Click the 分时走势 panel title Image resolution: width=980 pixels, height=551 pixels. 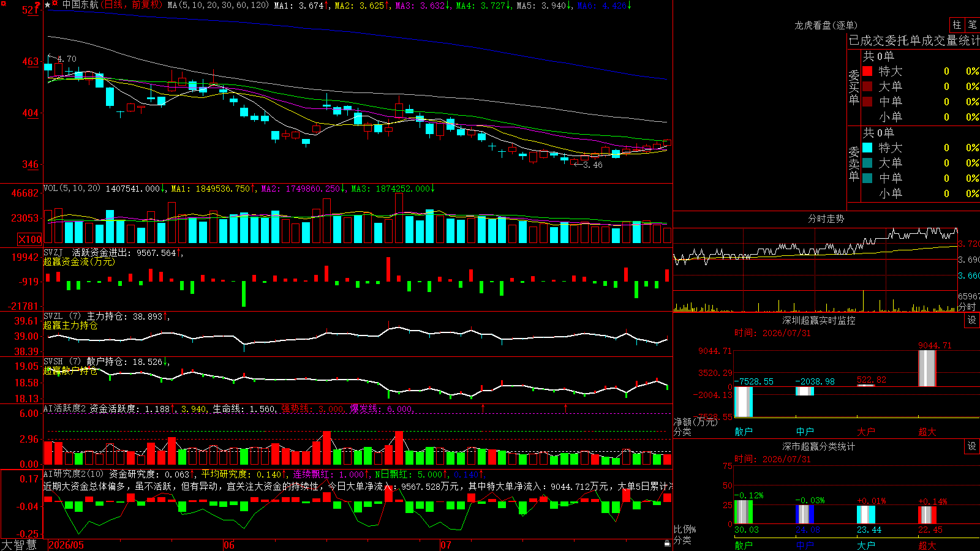click(826, 219)
